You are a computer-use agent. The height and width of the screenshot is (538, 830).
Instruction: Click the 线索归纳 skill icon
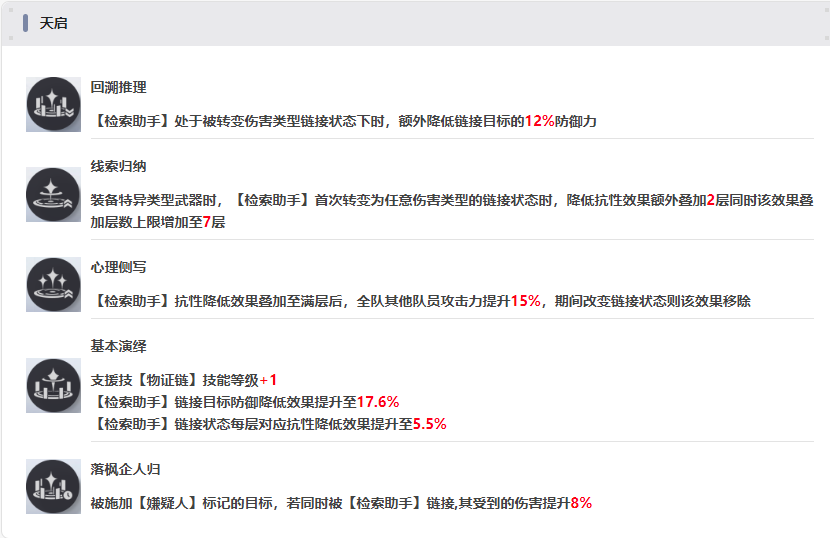pyautogui.click(x=53, y=194)
